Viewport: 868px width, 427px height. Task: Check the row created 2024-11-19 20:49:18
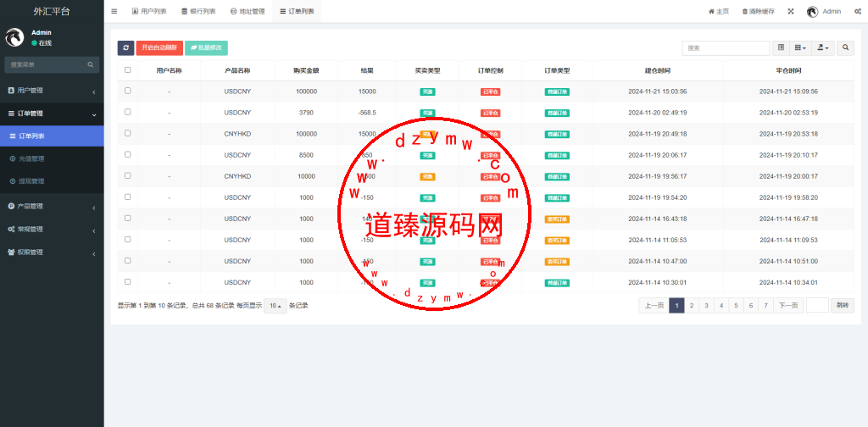128,133
